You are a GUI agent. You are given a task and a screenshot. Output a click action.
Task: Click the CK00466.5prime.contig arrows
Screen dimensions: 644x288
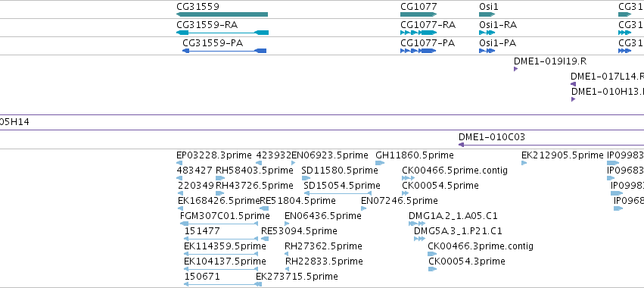point(408,178)
